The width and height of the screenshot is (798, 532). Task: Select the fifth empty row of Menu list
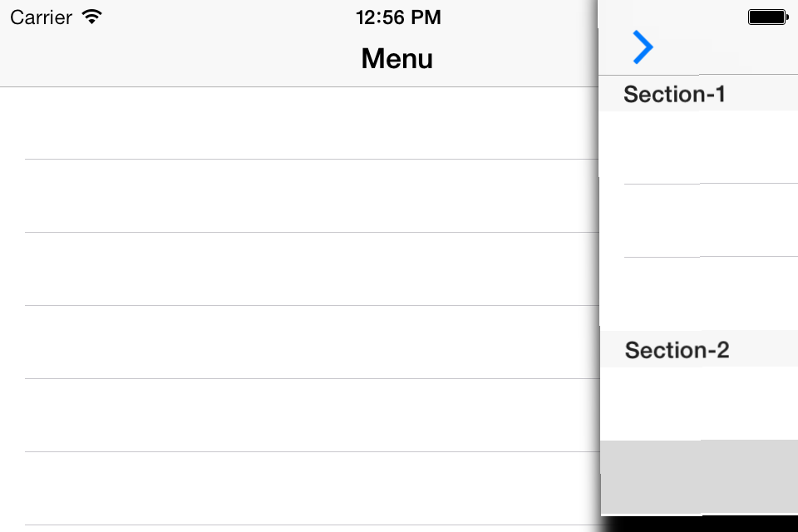(x=299, y=416)
